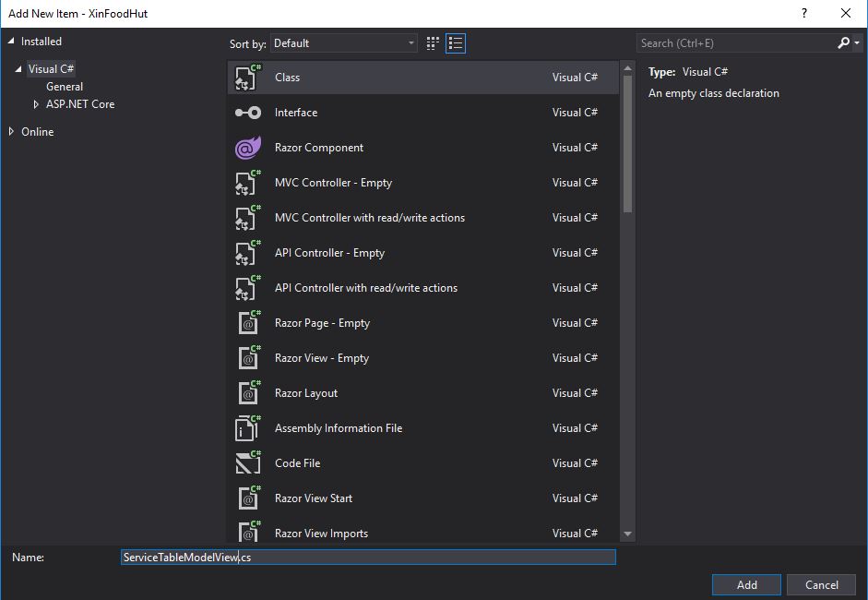Select the "Class" template label
Image resolution: width=868 pixels, height=600 pixels.
pos(287,78)
